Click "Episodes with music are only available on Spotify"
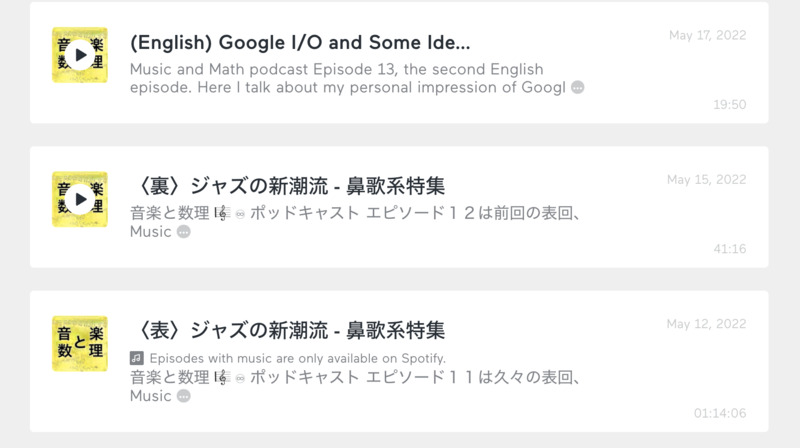 click(x=296, y=358)
